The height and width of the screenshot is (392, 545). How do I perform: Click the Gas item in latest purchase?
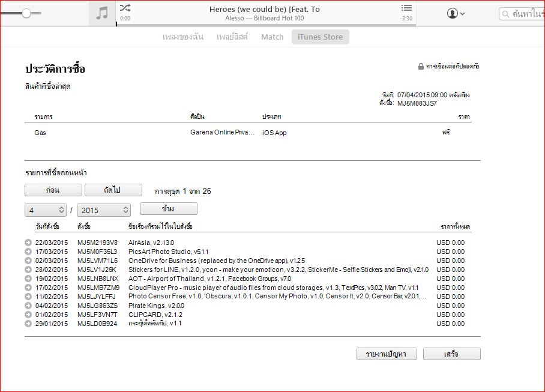point(40,133)
